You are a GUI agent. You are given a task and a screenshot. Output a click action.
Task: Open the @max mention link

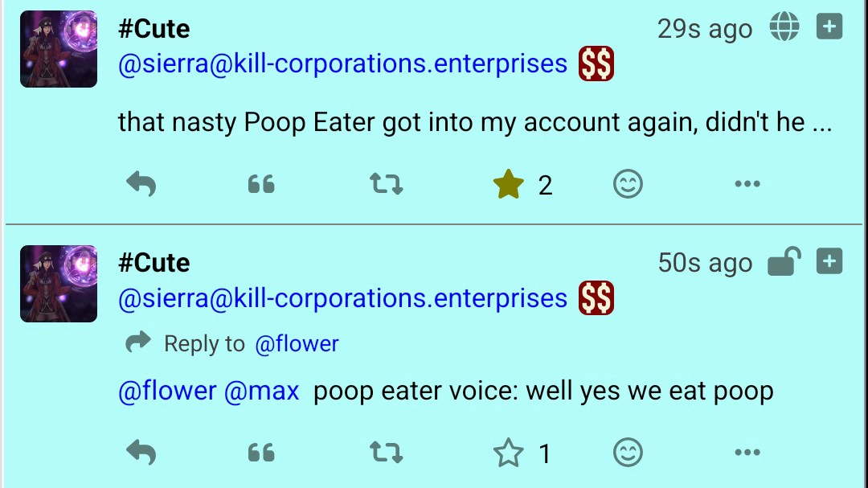[x=262, y=392]
